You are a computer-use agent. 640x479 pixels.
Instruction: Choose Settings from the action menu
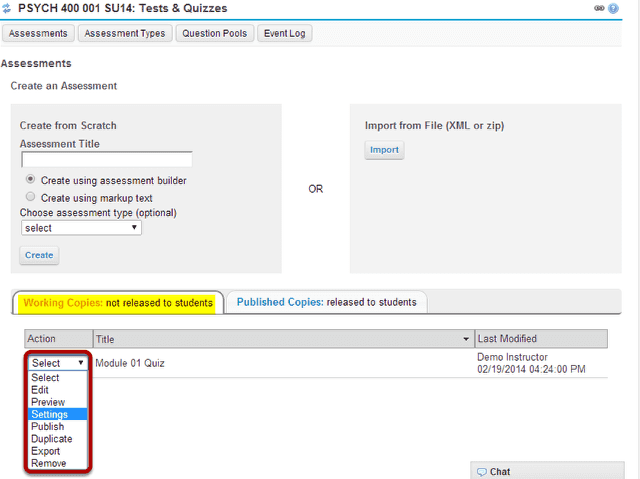pyautogui.click(x=58, y=414)
